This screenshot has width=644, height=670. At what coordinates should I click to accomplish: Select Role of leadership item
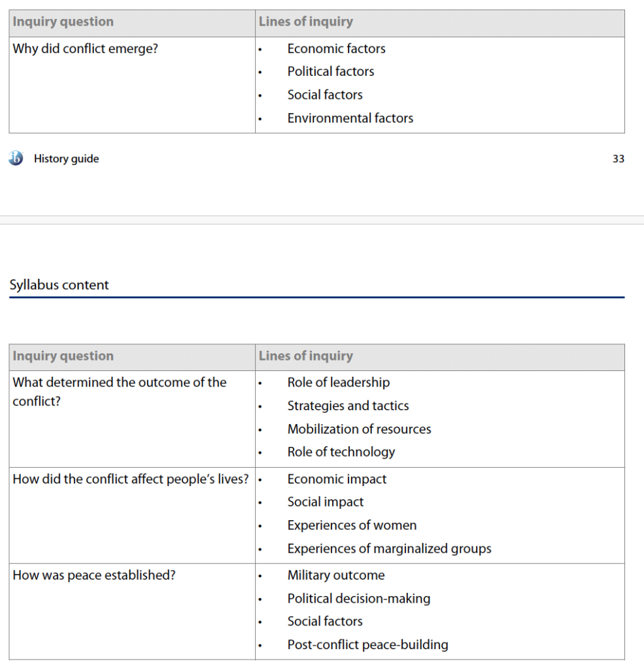point(338,382)
